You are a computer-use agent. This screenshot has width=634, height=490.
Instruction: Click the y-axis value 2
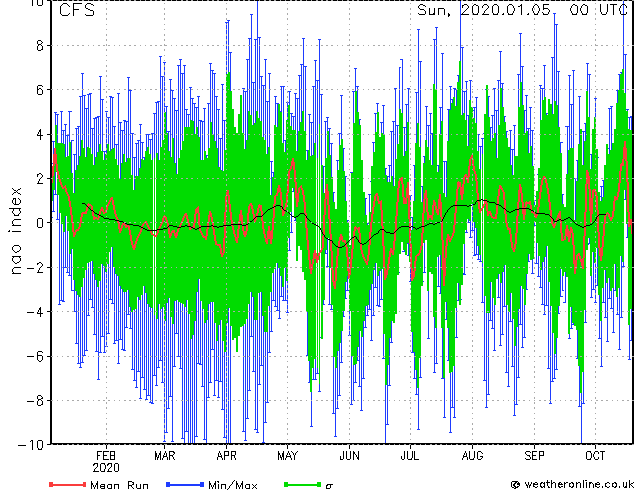[40, 179]
